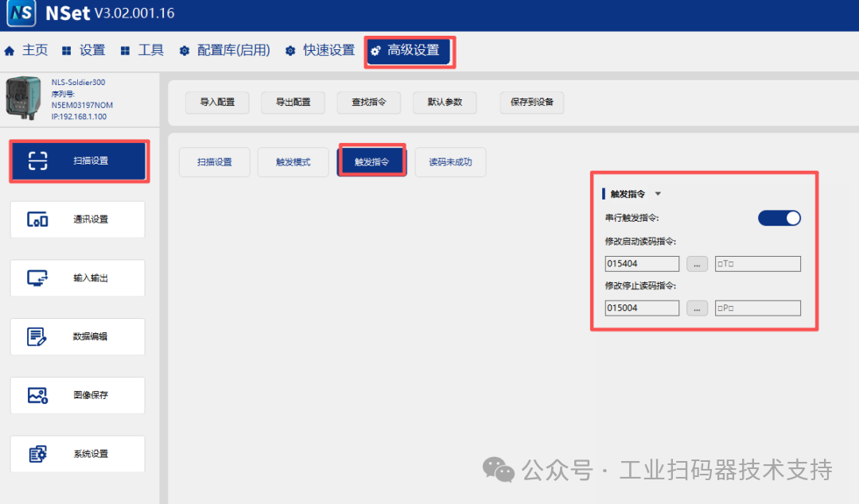
Task: Open the 图像保存 sidebar section
Action: [x=78, y=395]
